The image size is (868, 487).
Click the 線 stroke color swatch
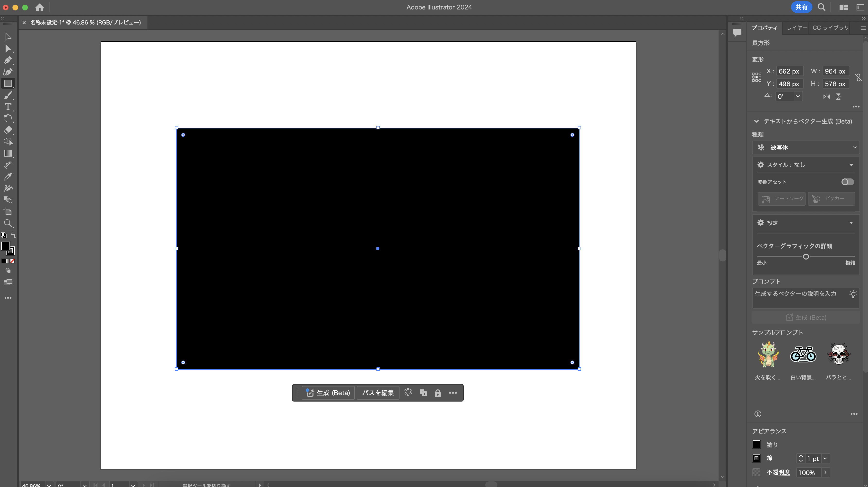756,458
